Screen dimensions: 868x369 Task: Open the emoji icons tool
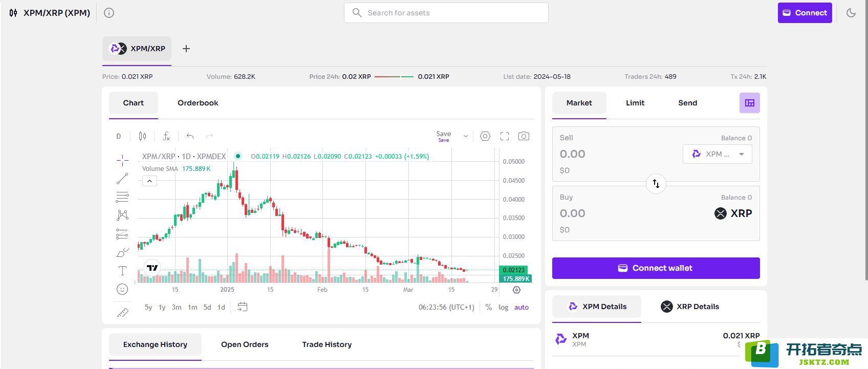pos(122,289)
